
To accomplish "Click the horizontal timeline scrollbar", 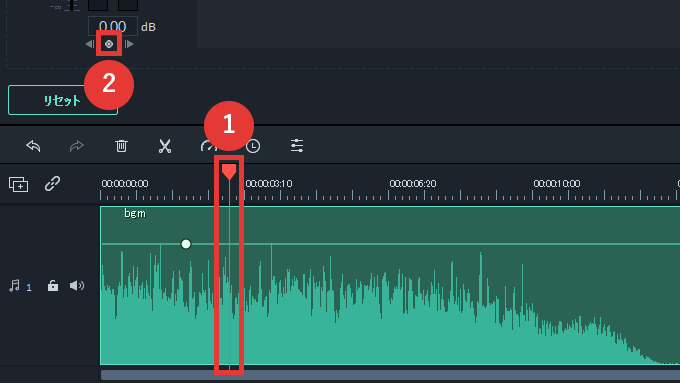I will pyautogui.click(x=390, y=375).
